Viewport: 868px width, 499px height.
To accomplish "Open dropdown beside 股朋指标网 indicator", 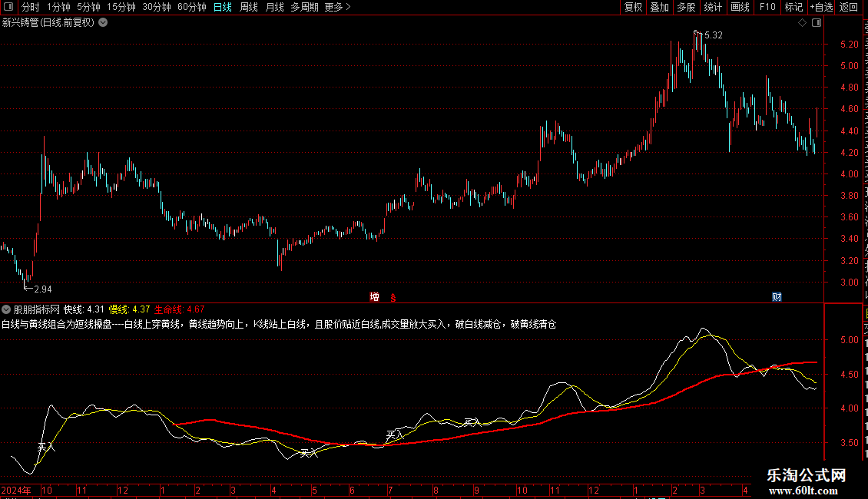I will click(6, 309).
